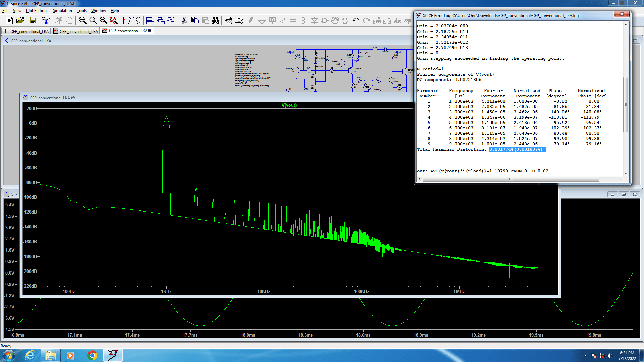Click the Paste toolbar icon
The width and height of the screenshot is (644, 362).
point(205,21)
